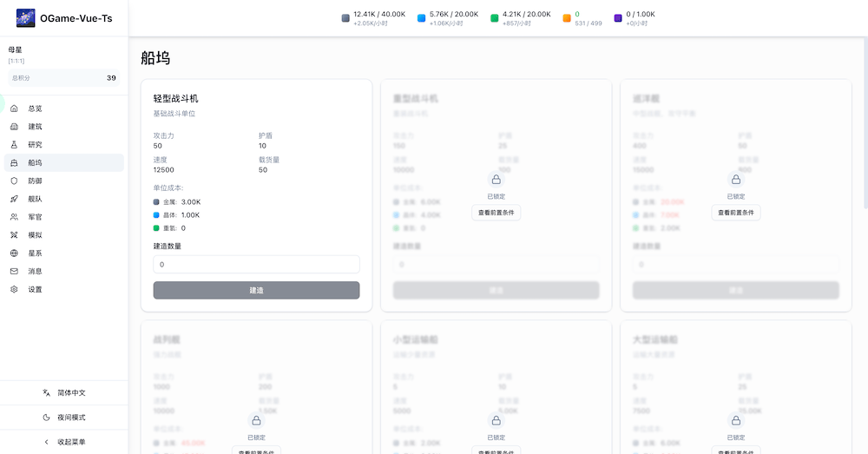Image resolution: width=868 pixels, height=454 pixels.
Task: Open the 研究 research flask icon
Action: click(14, 145)
